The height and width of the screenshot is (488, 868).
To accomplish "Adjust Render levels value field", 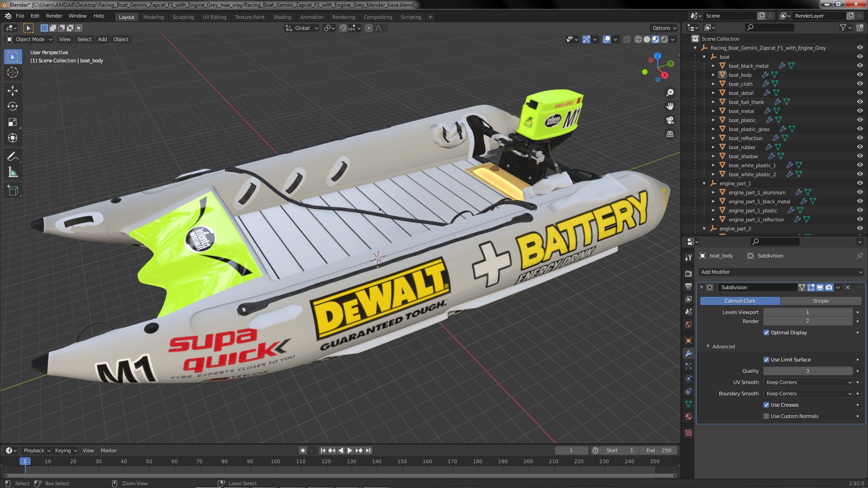I will (808, 321).
